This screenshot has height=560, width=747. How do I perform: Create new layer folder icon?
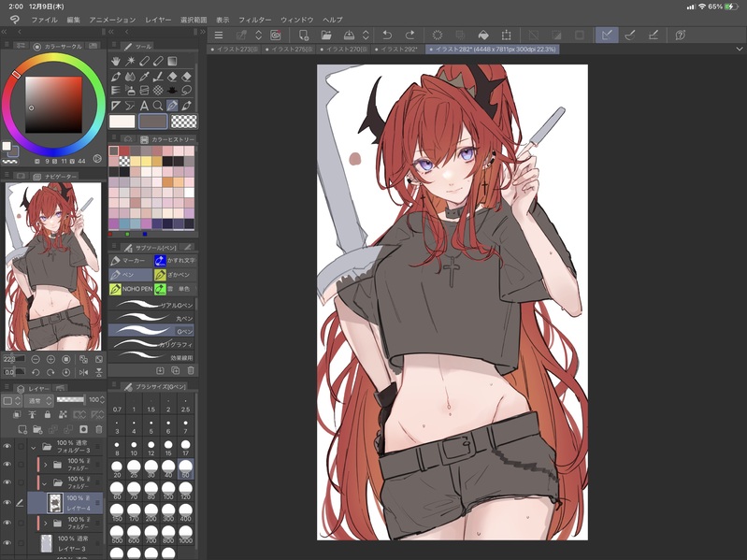(37, 429)
